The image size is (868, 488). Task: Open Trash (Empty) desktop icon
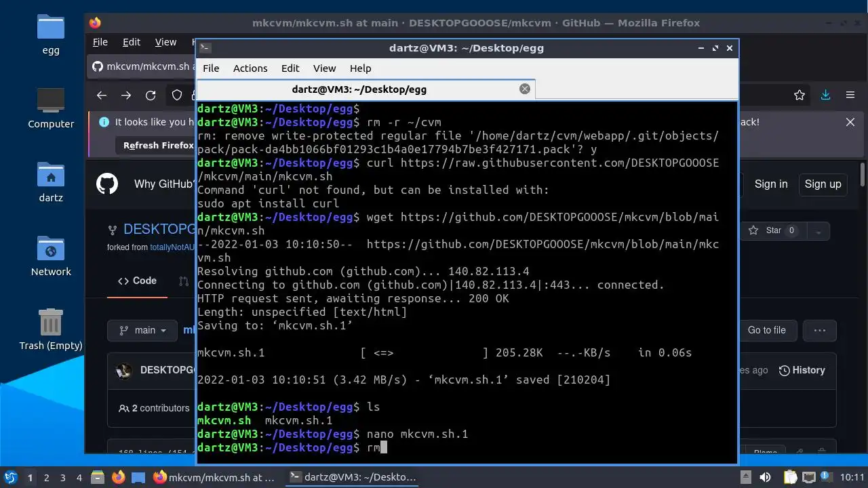pyautogui.click(x=51, y=329)
